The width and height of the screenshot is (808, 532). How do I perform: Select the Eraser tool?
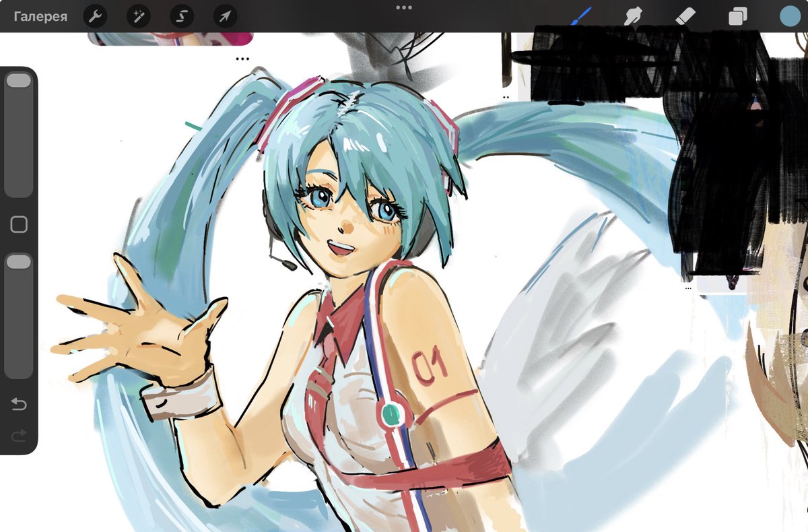684,16
